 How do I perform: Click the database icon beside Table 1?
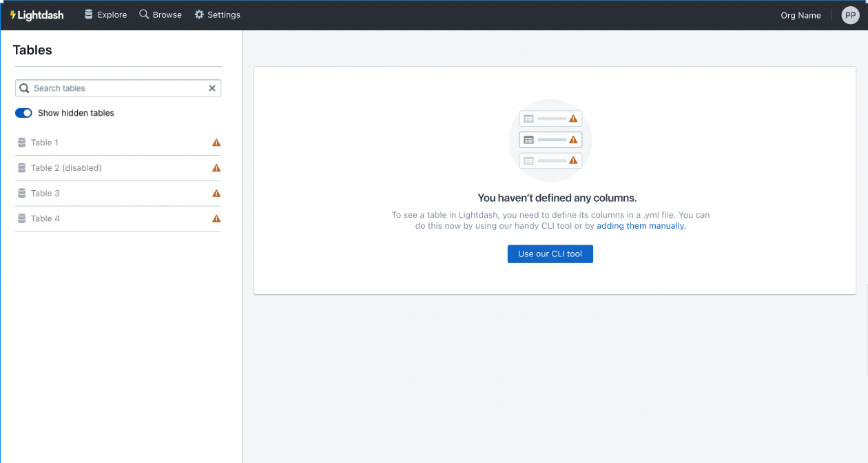[22, 143]
